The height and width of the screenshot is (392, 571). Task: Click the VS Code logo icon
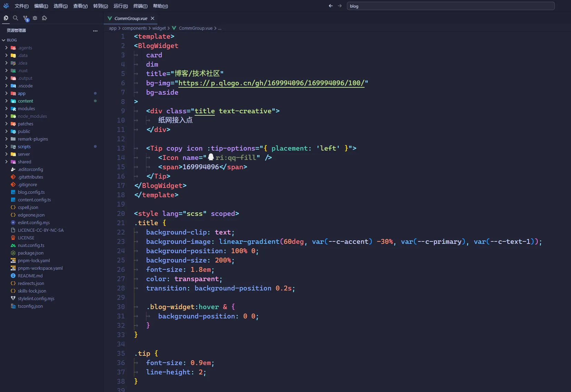click(6, 6)
